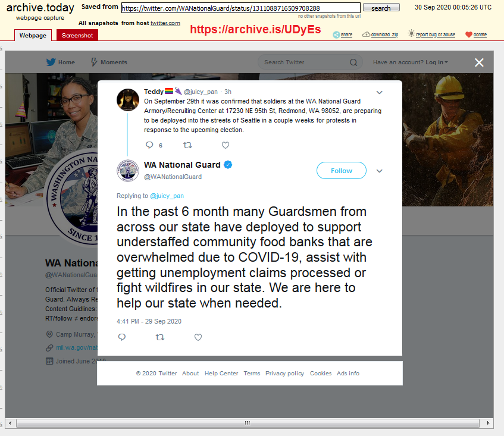Click the Twitter bird Home icon
The height and width of the screenshot is (436, 504).
click(51, 62)
